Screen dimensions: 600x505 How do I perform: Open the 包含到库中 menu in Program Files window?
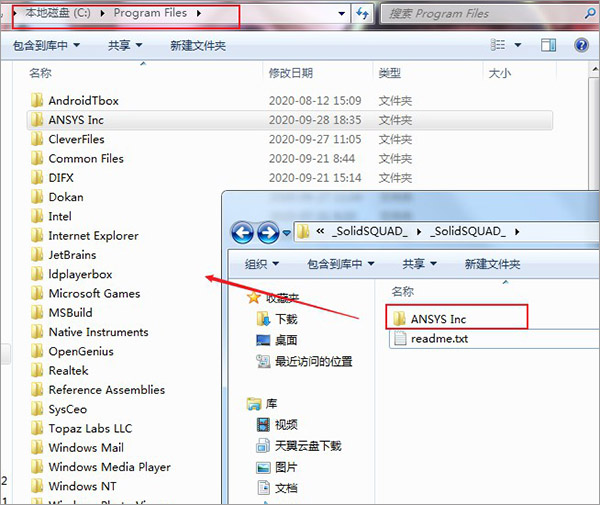tap(46, 46)
